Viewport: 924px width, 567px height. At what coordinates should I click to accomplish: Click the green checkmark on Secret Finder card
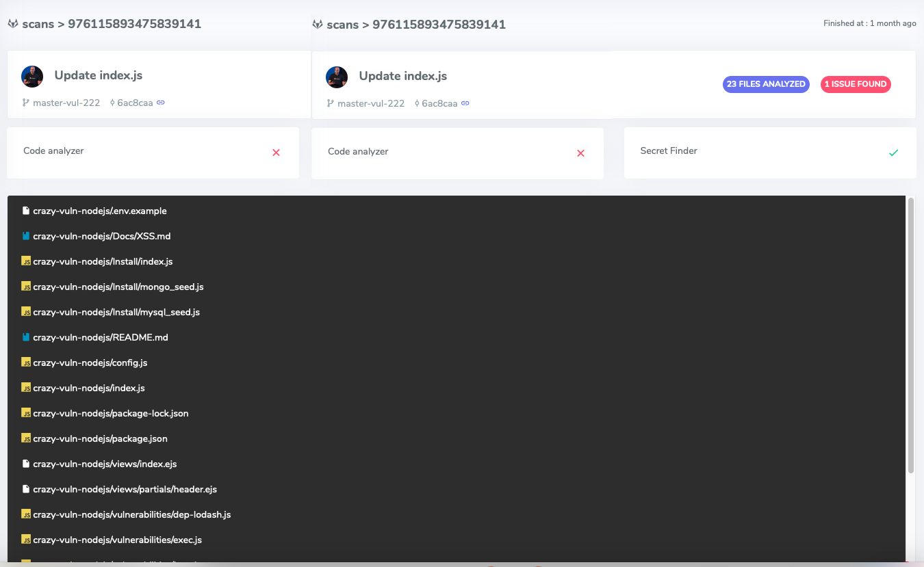click(894, 152)
